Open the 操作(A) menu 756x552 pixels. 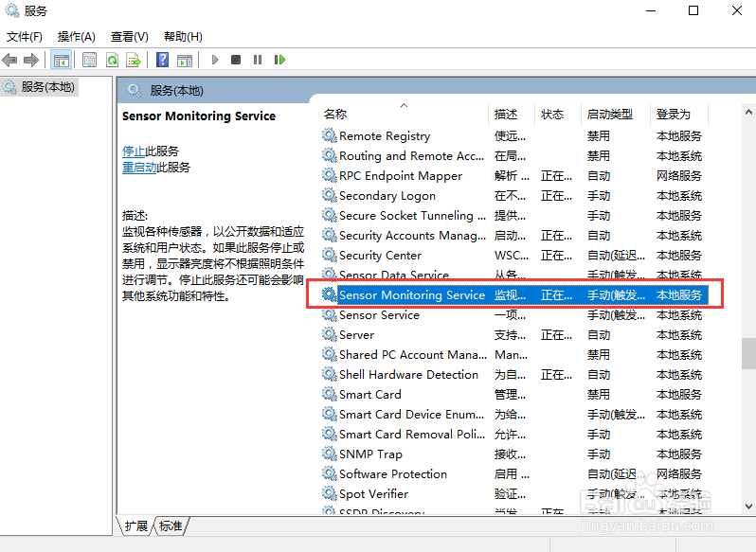pos(76,37)
